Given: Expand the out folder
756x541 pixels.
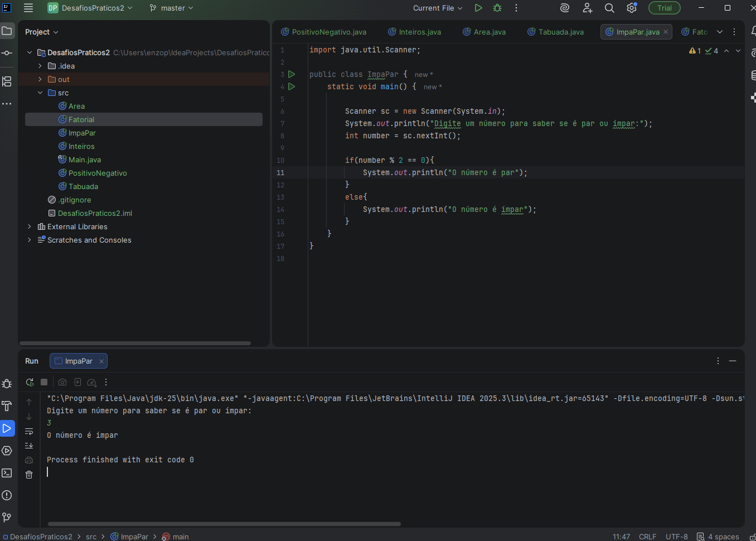Looking at the screenshot, I should click(x=40, y=79).
